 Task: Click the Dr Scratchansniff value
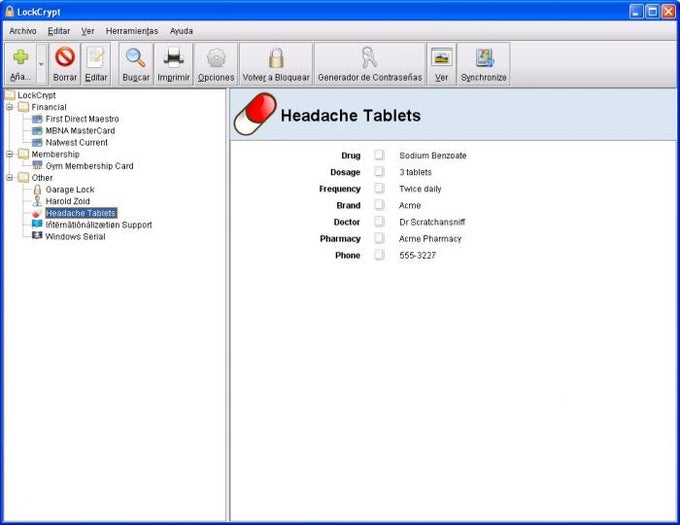432,222
